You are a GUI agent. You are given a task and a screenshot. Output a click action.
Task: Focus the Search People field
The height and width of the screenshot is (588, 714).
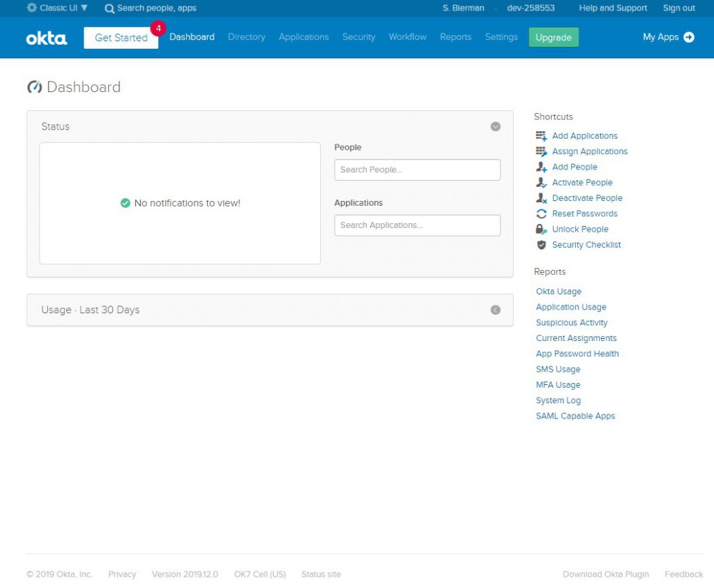click(x=417, y=169)
